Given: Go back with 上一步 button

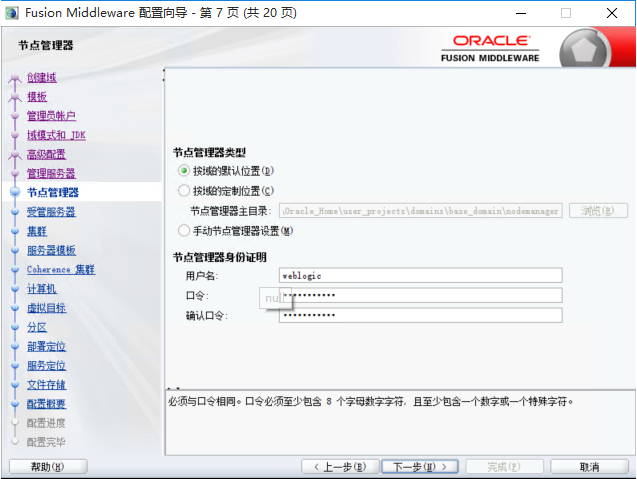Looking at the screenshot, I should pos(340,467).
